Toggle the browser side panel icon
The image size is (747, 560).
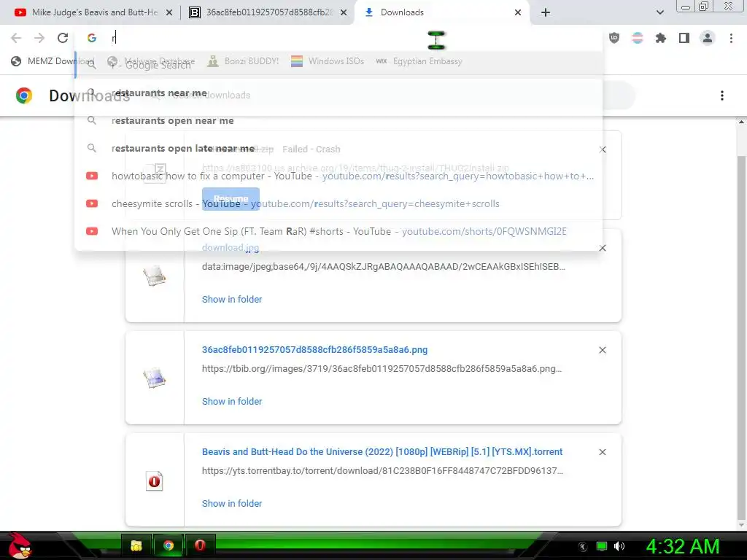click(x=684, y=38)
